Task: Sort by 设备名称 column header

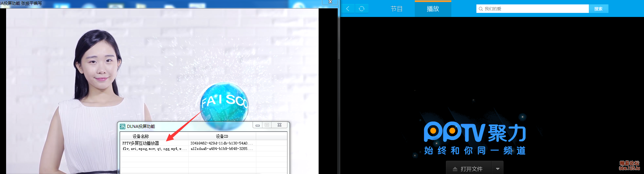Action: point(154,136)
